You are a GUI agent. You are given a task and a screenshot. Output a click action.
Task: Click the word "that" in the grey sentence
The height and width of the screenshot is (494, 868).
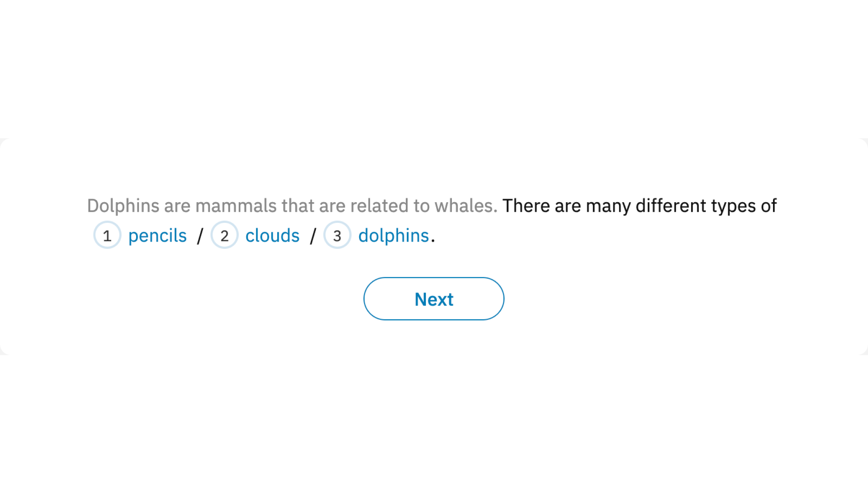(298, 206)
